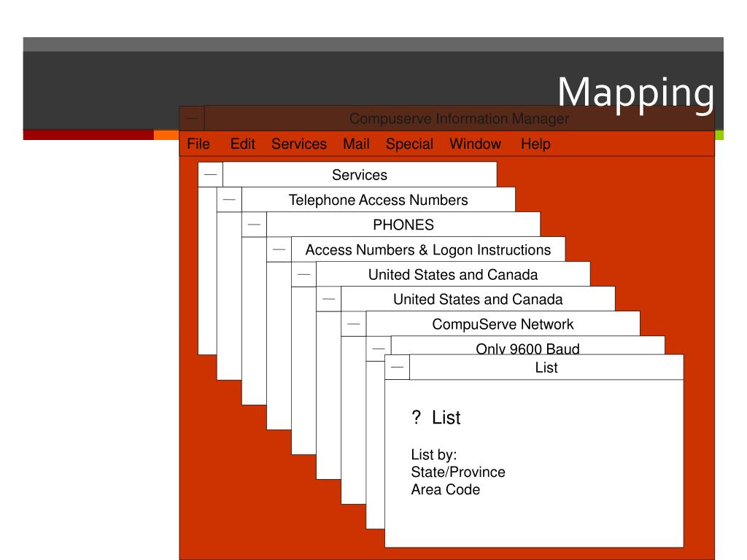The image size is (747, 560).
Task: Select the PHONES window title bar
Action: (403, 225)
